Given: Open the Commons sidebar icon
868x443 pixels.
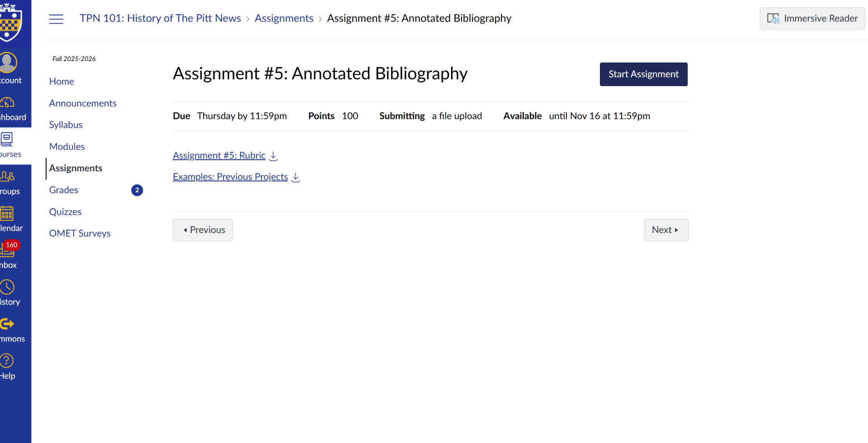Looking at the screenshot, I should pyautogui.click(x=7, y=324).
